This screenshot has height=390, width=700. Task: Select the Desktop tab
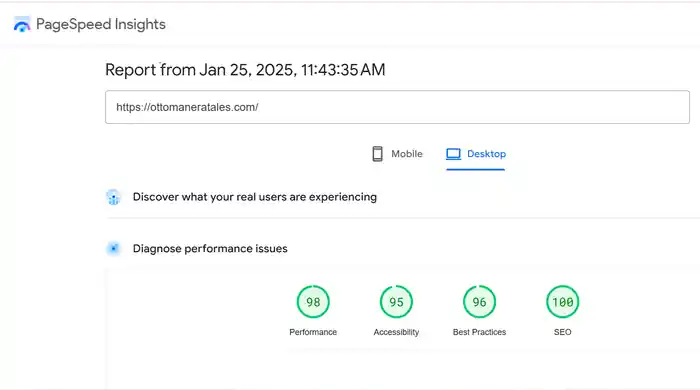point(476,154)
